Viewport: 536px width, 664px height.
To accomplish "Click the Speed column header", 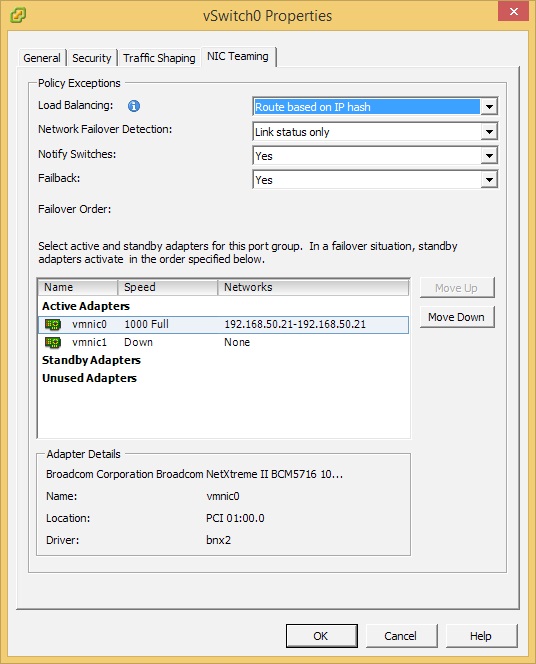I will click(x=168, y=287).
